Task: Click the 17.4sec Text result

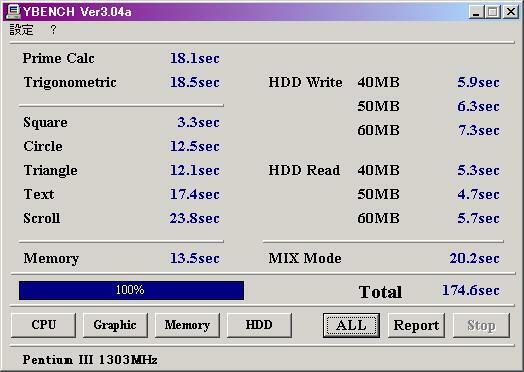Action: [195, 194]
